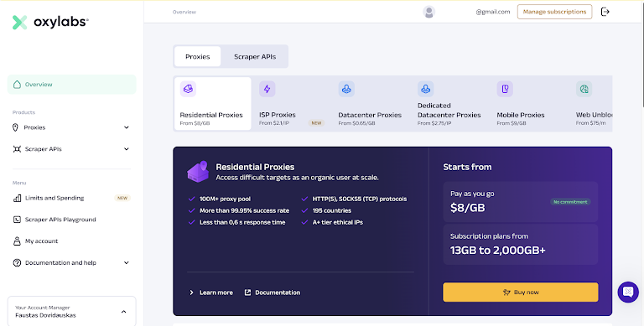Image resolution: width=644 pixels, height=326 pixels.
Task: Click the My account person icon
Action: pos(17,241)
